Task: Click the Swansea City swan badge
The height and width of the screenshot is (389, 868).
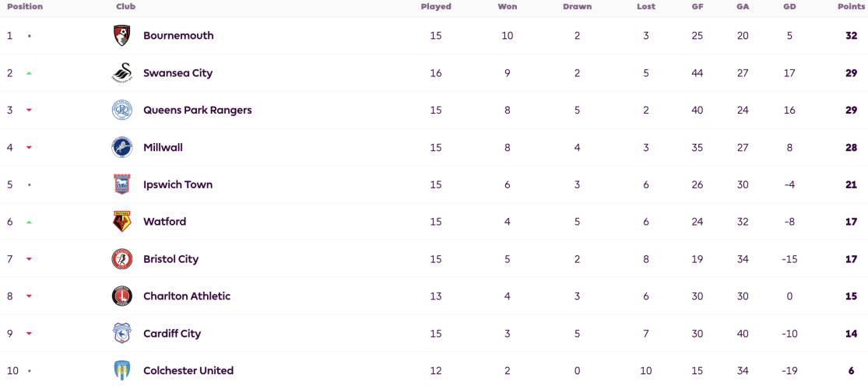Action: 121,73
